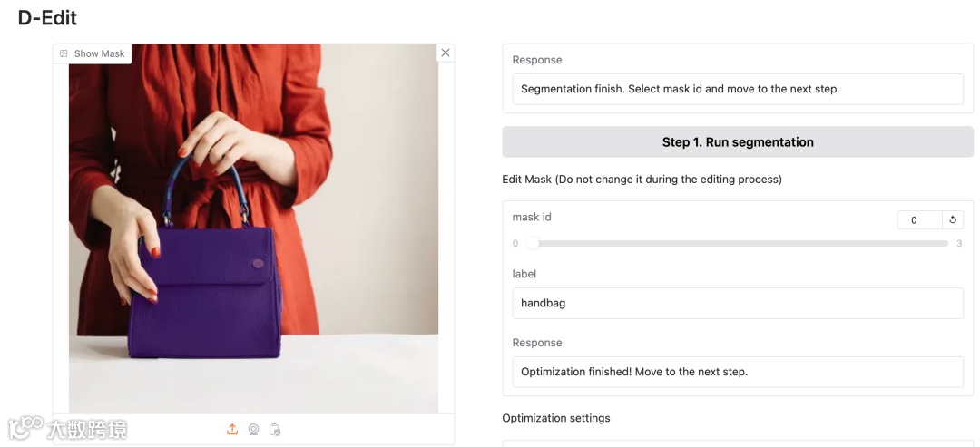Click the Optimization settings heading
Viewport: 980px width, 447px height.
pos(556,418)
